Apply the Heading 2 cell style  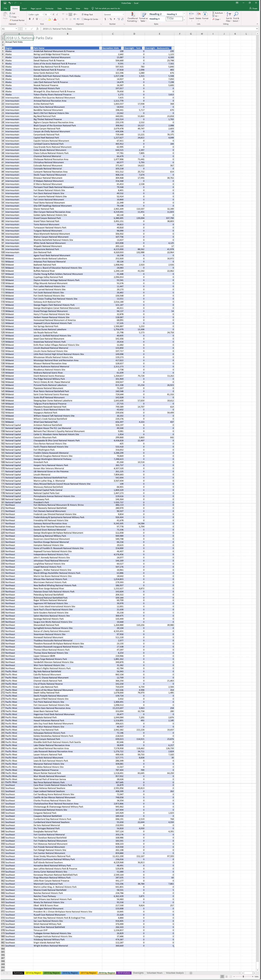155,14
